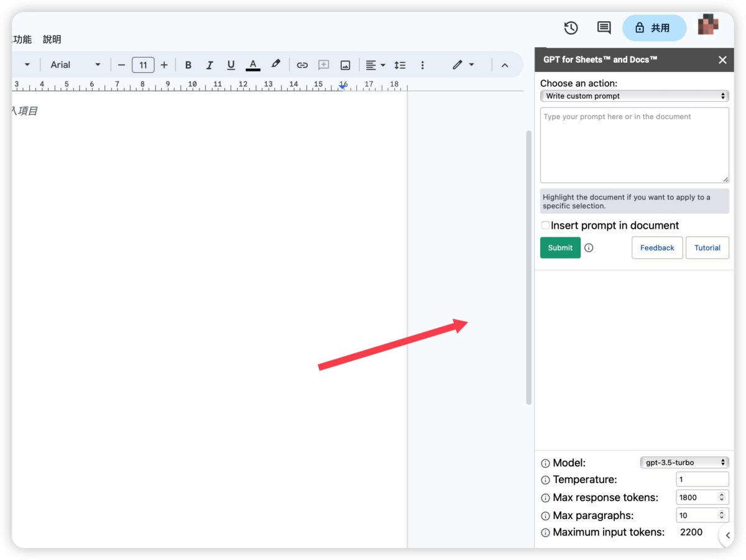The image size is (746, 560).
Task: Open version history clock icon
Action: click(x=571, y=28)
